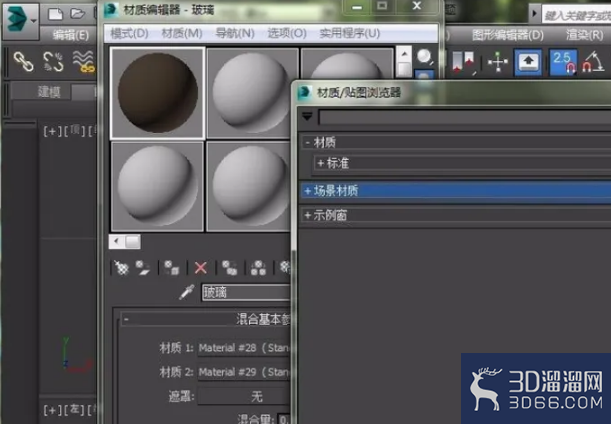Click the Open File folder icon
The image size is (611, 424).
point(78,14)
